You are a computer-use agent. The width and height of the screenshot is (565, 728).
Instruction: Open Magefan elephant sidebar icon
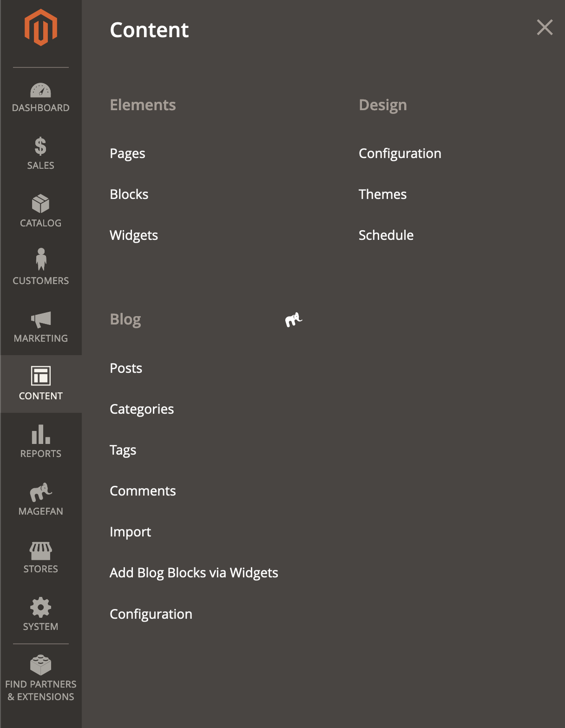(41, 492)
